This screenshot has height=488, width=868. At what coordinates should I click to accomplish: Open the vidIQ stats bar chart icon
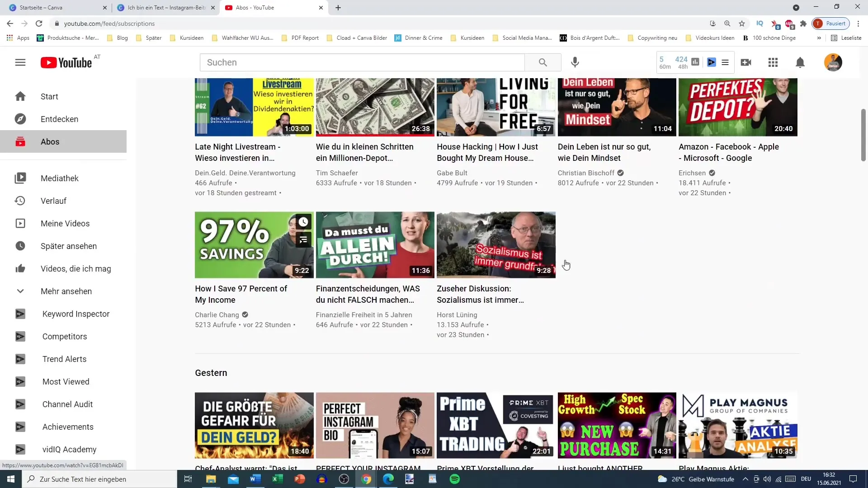[x=695, y=62]
